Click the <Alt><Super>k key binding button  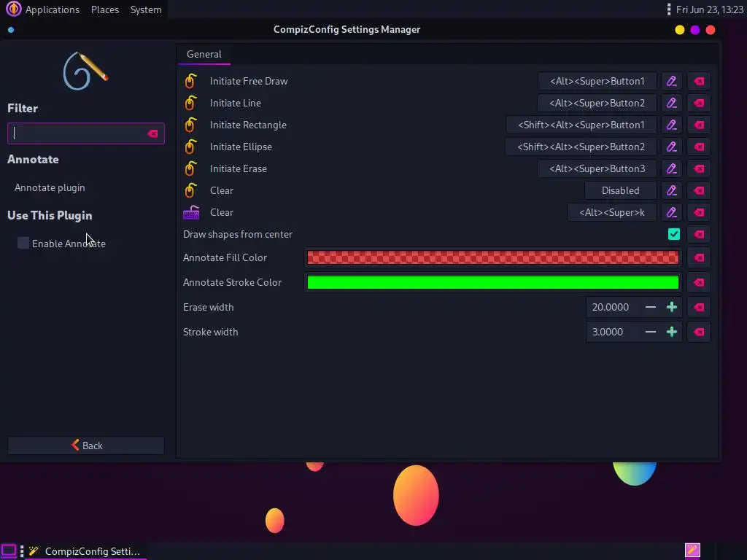(612, 212)
